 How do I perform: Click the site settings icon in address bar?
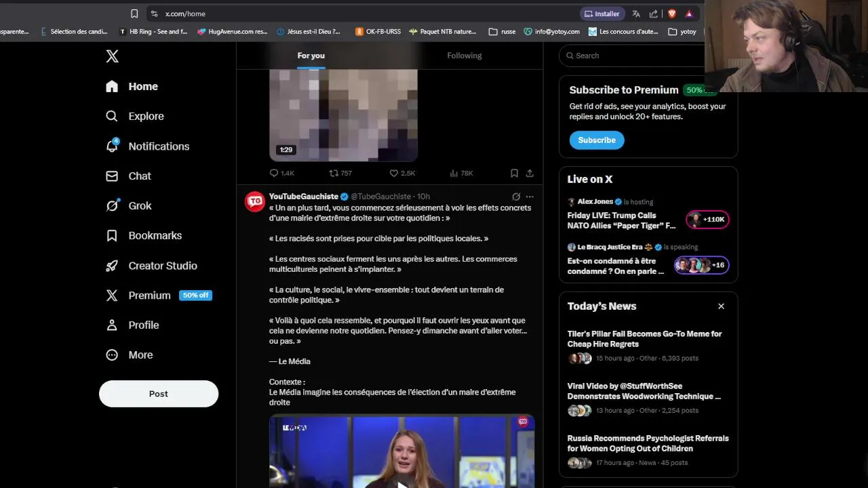[154, 14]
